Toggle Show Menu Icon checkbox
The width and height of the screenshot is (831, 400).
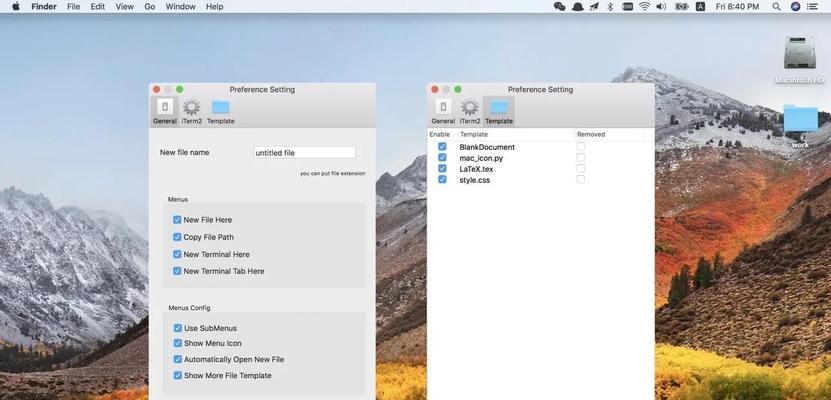178,343
